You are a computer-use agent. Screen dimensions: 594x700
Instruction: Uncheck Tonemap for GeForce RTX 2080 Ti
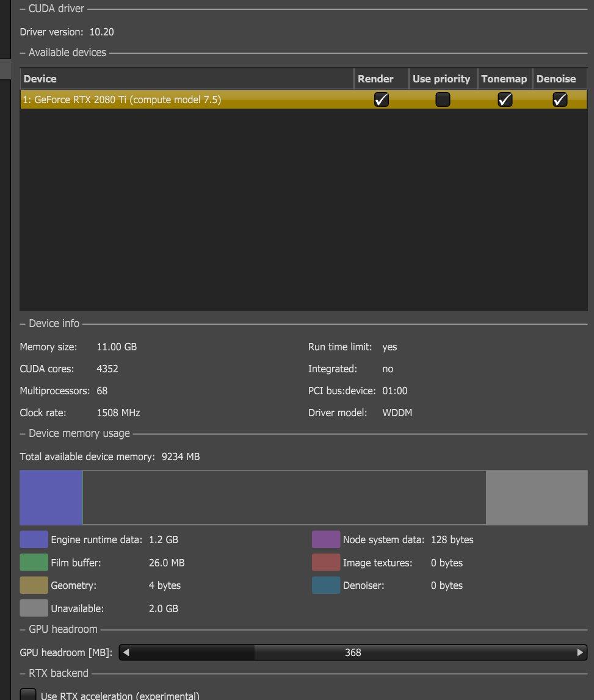[505, 99]
